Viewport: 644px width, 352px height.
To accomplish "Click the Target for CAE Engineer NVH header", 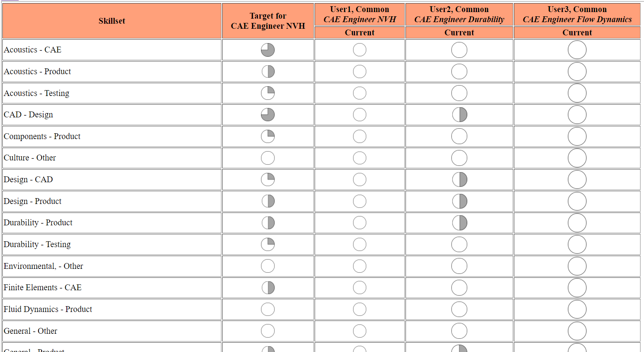I will coord(268,21).
